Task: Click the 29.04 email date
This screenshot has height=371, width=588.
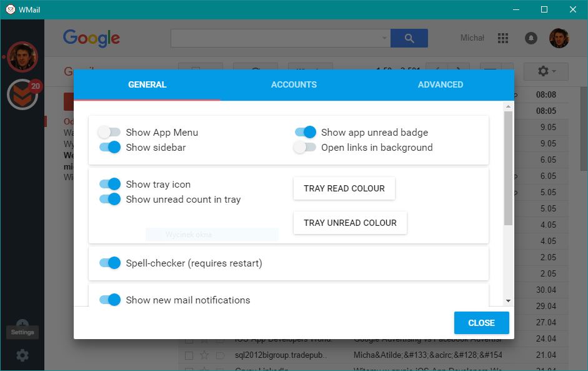Action: [546, 306]
